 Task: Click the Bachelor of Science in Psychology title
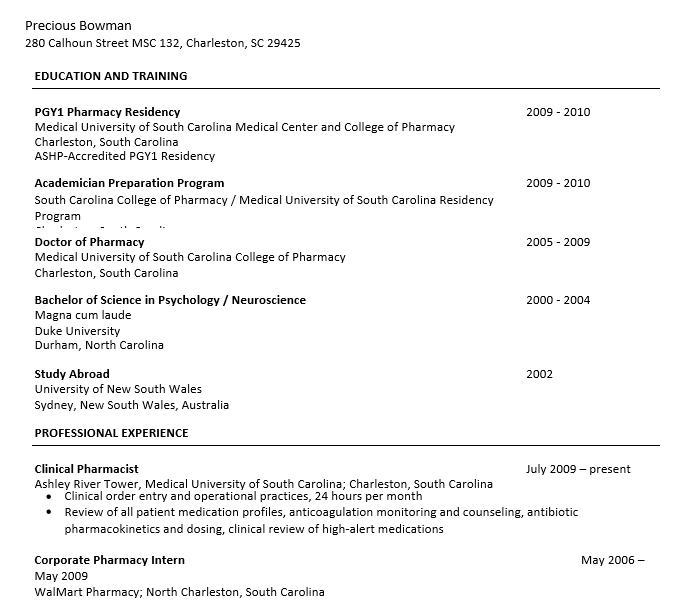tap(170, 300)
